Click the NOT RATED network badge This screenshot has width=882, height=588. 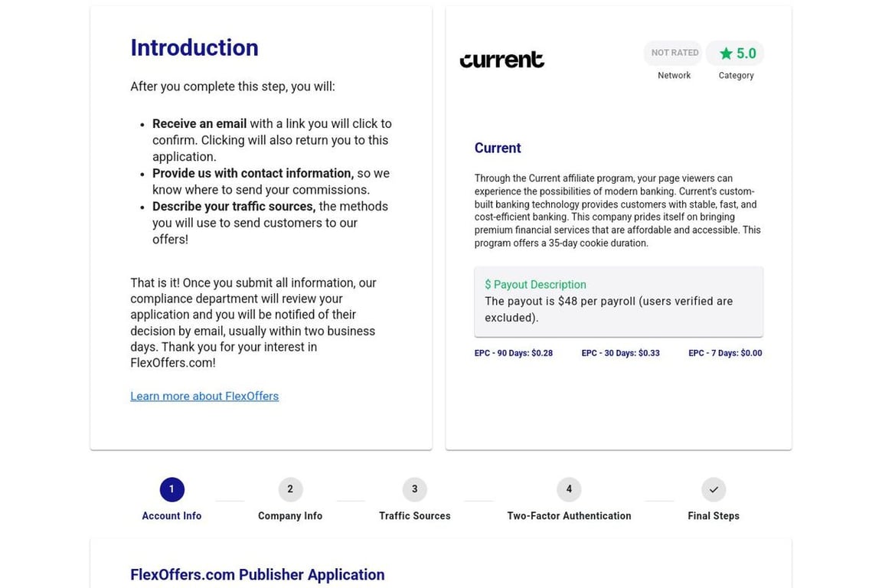[x=674, y=53]
